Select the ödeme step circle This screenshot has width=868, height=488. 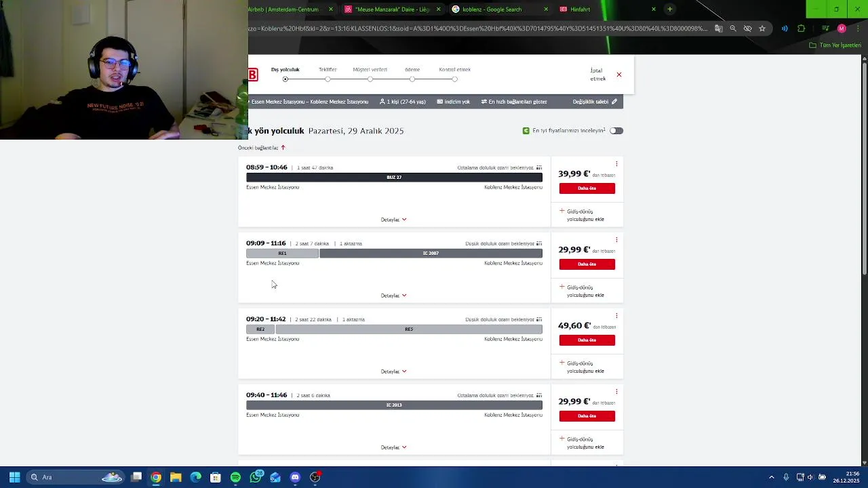pyautogui.click(x=412, y=79)
